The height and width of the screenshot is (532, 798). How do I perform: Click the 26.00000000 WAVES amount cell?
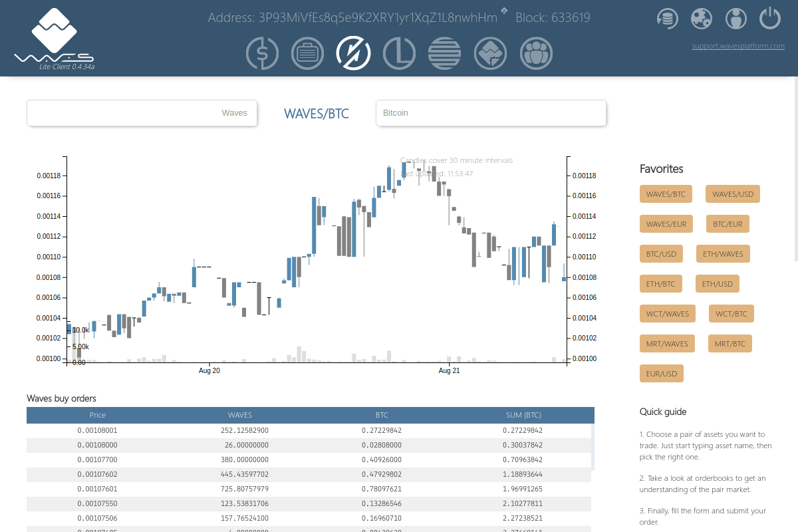click(247, 445)
